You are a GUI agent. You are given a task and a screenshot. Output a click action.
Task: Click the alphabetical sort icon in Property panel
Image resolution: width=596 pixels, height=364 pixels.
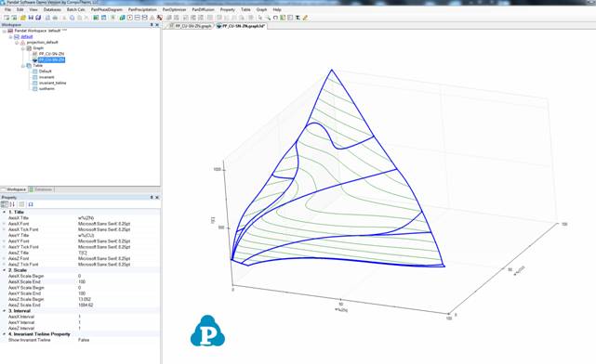pyautogui.click(x=12, y=204)
